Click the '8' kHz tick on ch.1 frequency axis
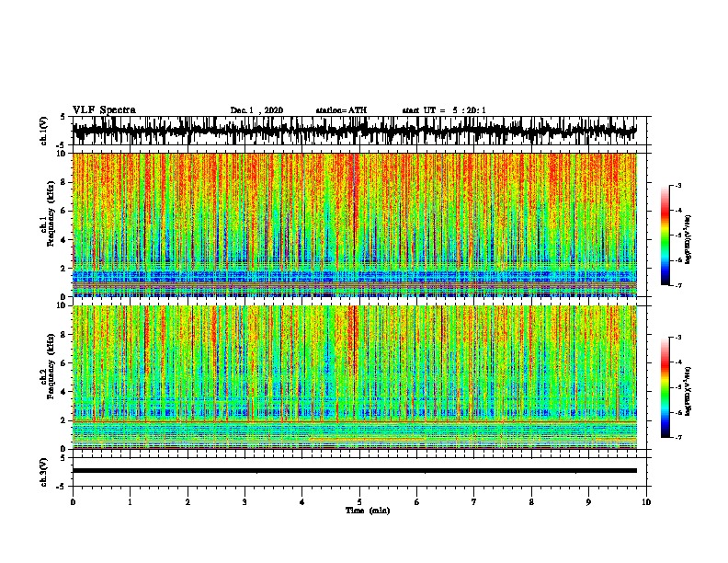The image size is (728, 563). click(63, 182)
